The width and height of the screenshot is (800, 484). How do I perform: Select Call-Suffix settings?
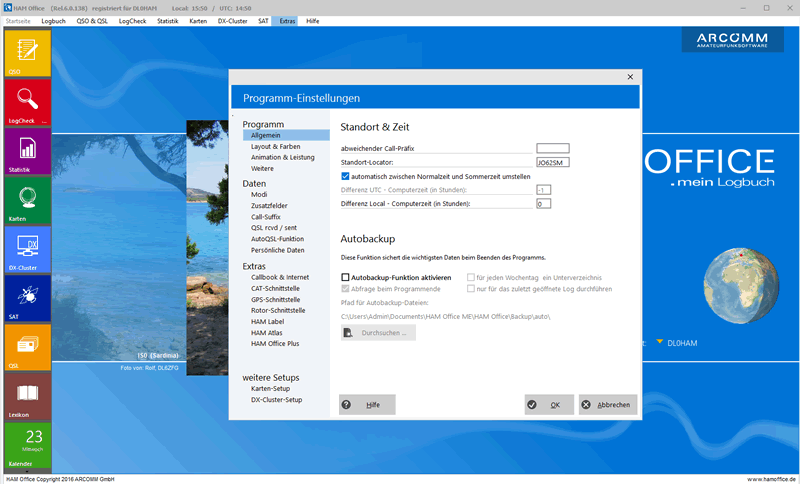pyautogui.click(x=266, y=217)
